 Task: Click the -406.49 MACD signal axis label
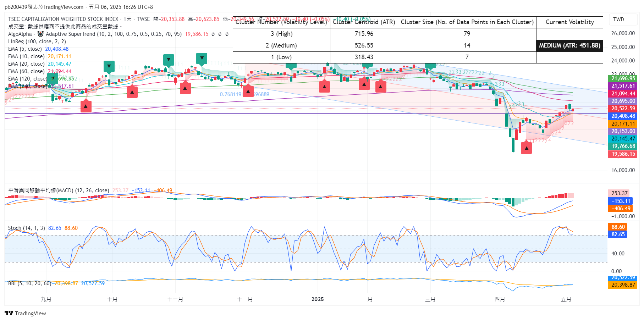tap(620, 209)
